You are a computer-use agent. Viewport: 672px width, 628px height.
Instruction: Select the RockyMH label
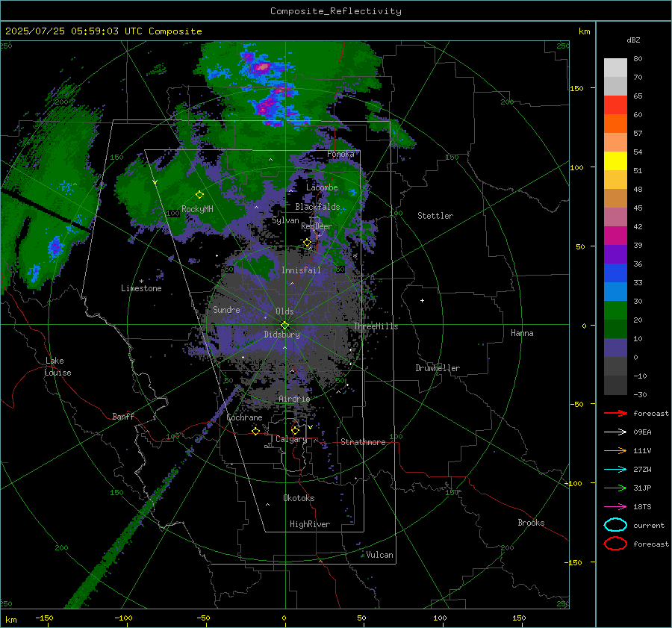tap(197, 209)
